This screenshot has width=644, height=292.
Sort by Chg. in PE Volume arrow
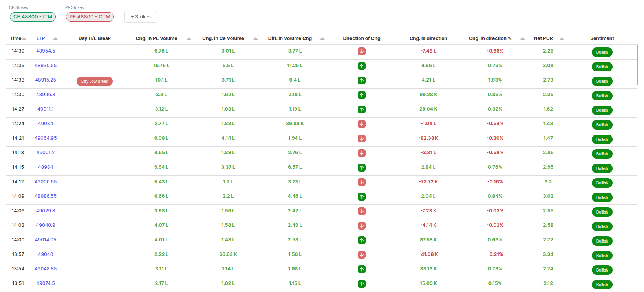tap(189, 38)
